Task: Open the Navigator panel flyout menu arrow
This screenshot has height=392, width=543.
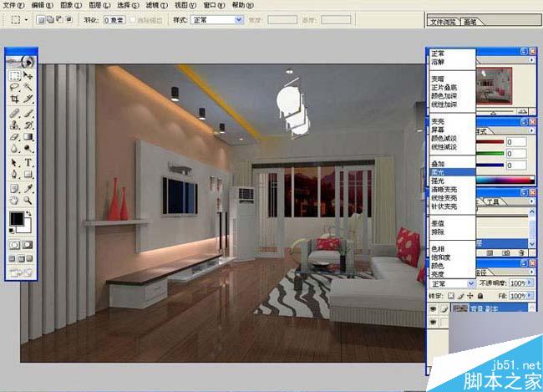Action: click(532, 60)
